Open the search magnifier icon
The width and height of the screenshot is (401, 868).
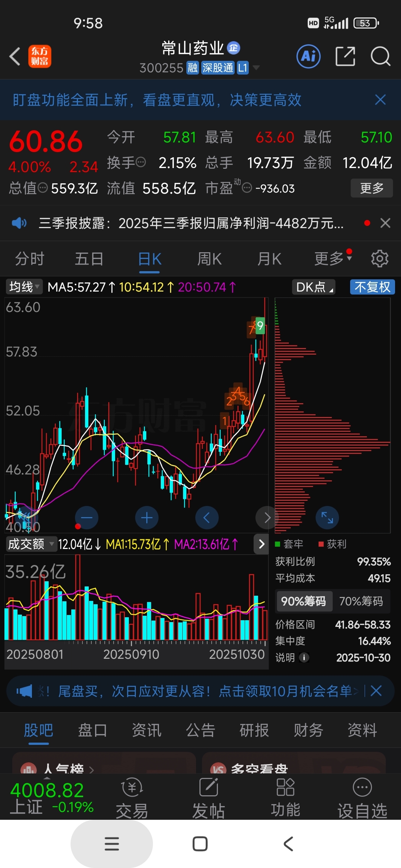[x=381, y=56]
